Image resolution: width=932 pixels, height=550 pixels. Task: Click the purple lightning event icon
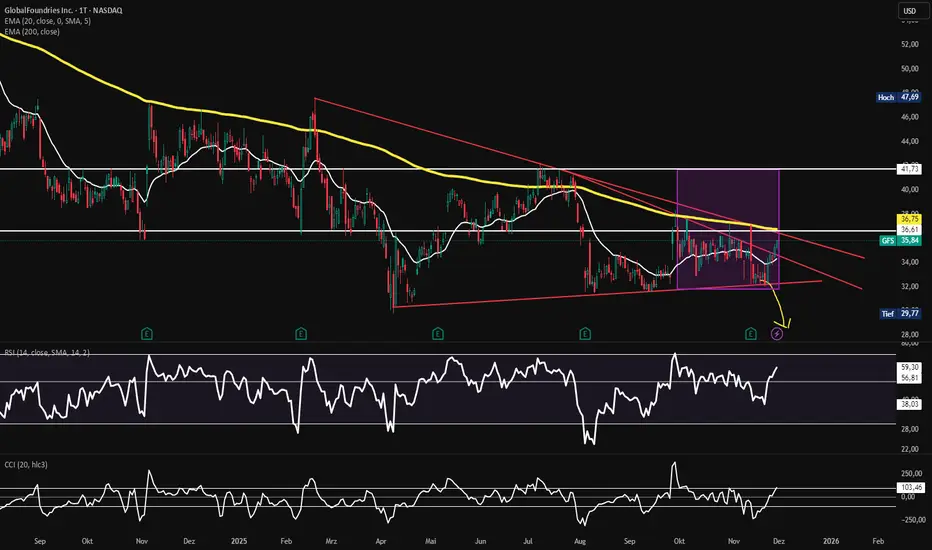[x=777, y=334]
